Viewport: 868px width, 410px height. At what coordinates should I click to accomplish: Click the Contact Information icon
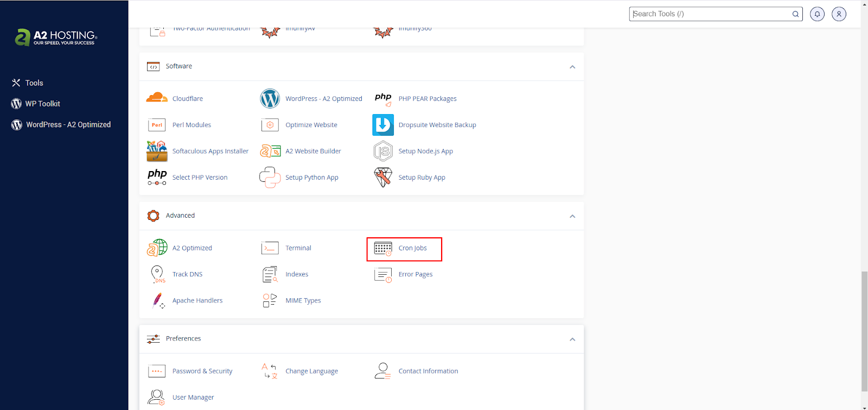pyautogui.click(x=382, y=371)
